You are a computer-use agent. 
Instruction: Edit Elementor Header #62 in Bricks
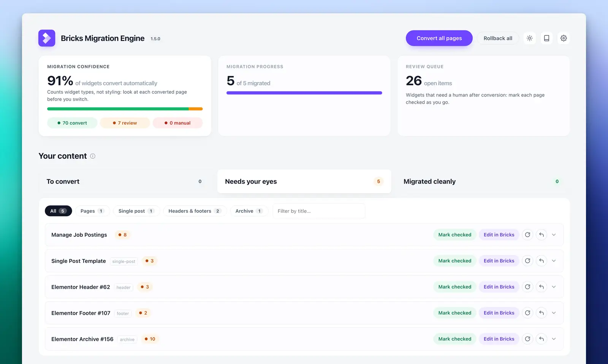499,287
